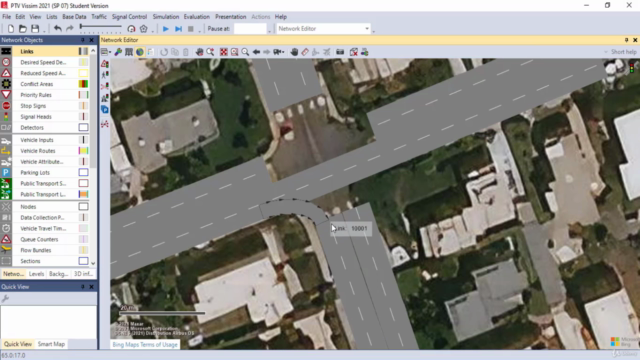
Task: Select the Queue Counters icon
Action: [x=6, y=239]
